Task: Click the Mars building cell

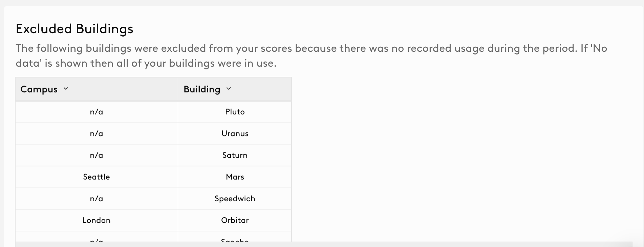Action: point(235,177)
